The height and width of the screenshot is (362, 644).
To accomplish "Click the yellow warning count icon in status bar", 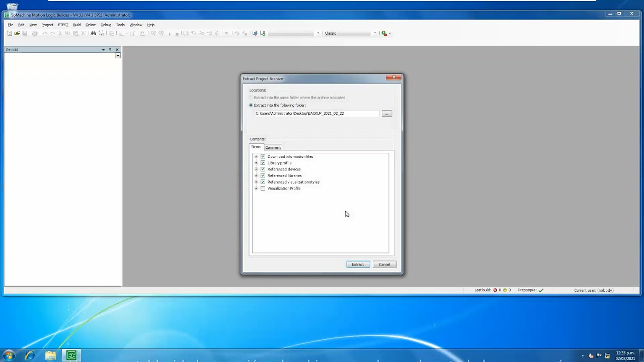I will click(x=505, y=290).
